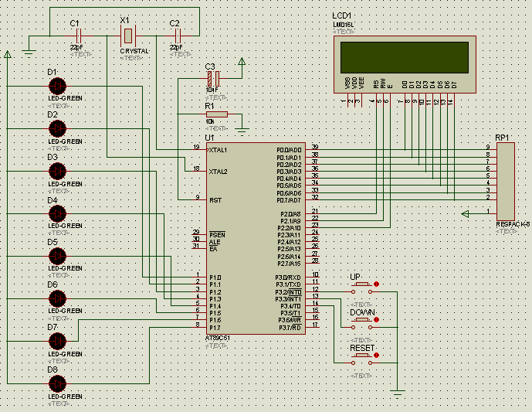Toggle the red actuator dot on UP button
The width and height of the screenshot is (532, 412).
coord(376,284)
